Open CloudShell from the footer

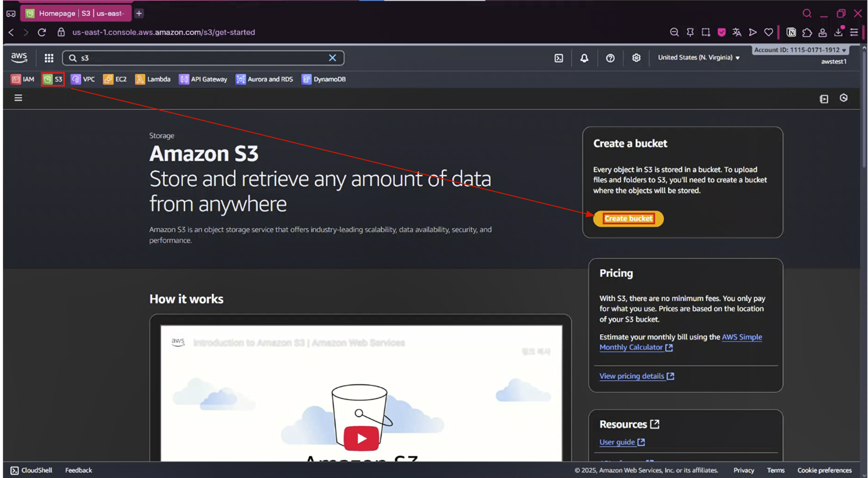[32, 471]
